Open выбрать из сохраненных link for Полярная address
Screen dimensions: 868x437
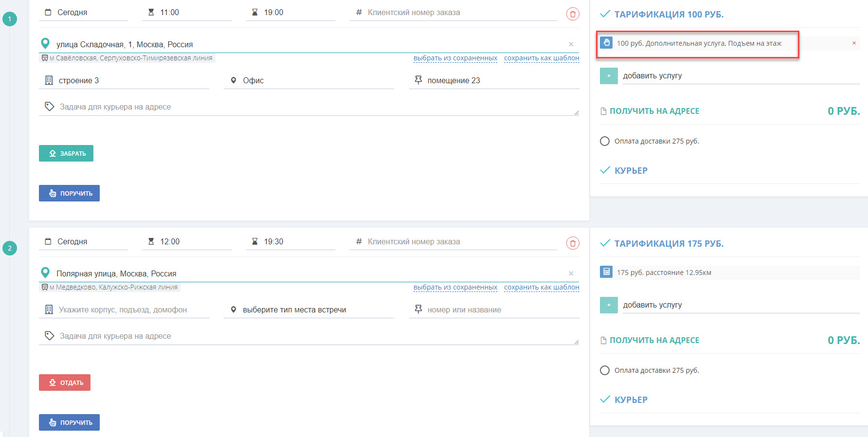coord(455,287)
